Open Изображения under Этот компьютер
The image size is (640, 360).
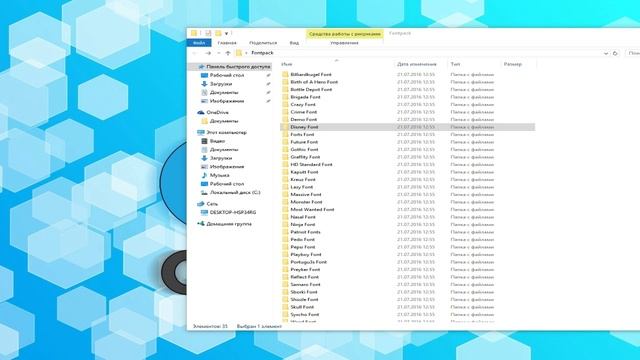tap(227, 167)
